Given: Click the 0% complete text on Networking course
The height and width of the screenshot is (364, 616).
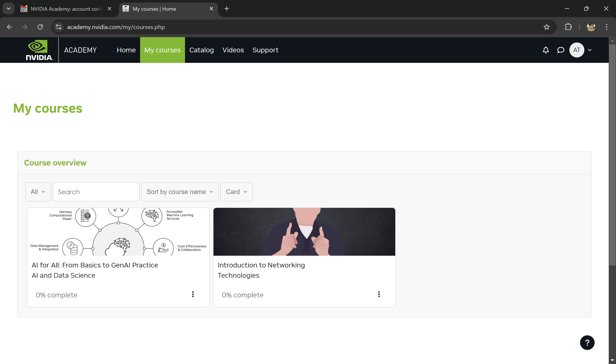Looking at the screenshot, I should 243,295.
